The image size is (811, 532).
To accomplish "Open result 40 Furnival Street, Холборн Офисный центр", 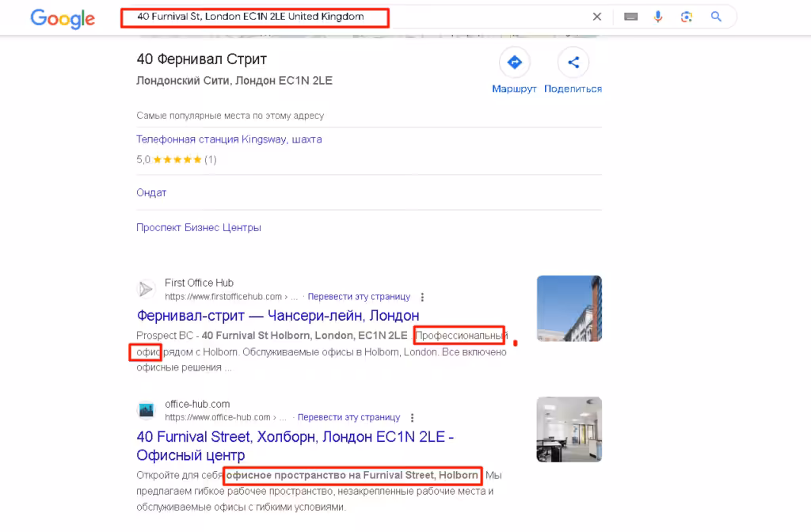I will [295, 446].
